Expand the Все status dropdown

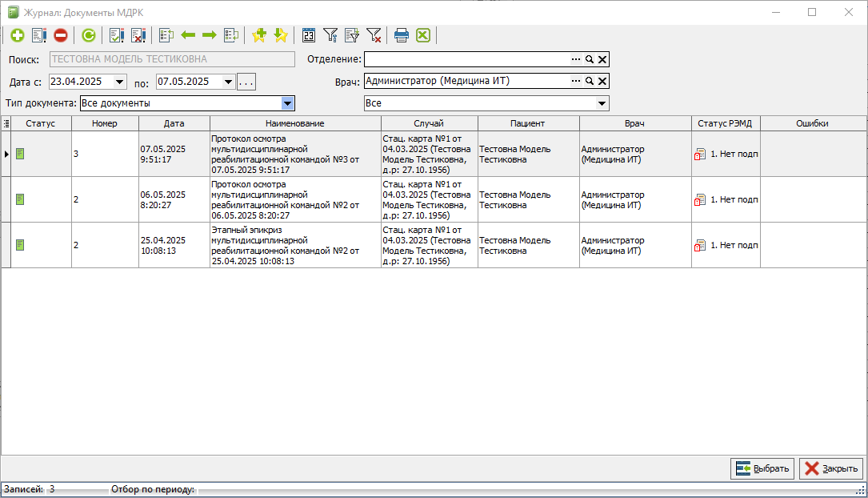pos(602,103)
